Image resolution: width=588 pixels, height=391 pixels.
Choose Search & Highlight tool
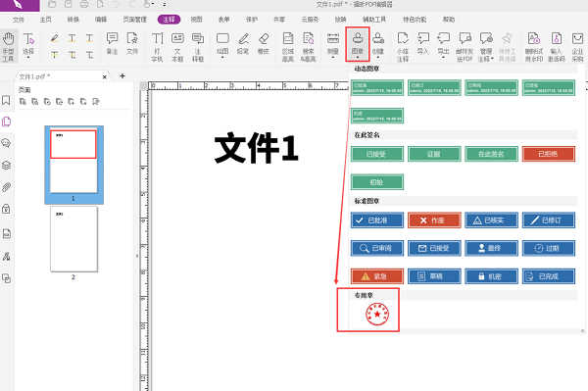pos(309,46)
